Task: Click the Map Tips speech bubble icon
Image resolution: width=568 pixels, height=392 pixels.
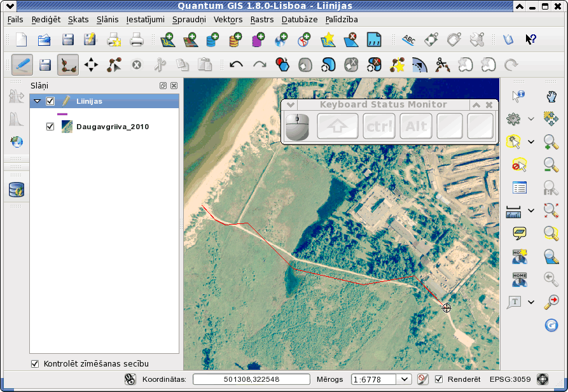Action: coord(519,233)
